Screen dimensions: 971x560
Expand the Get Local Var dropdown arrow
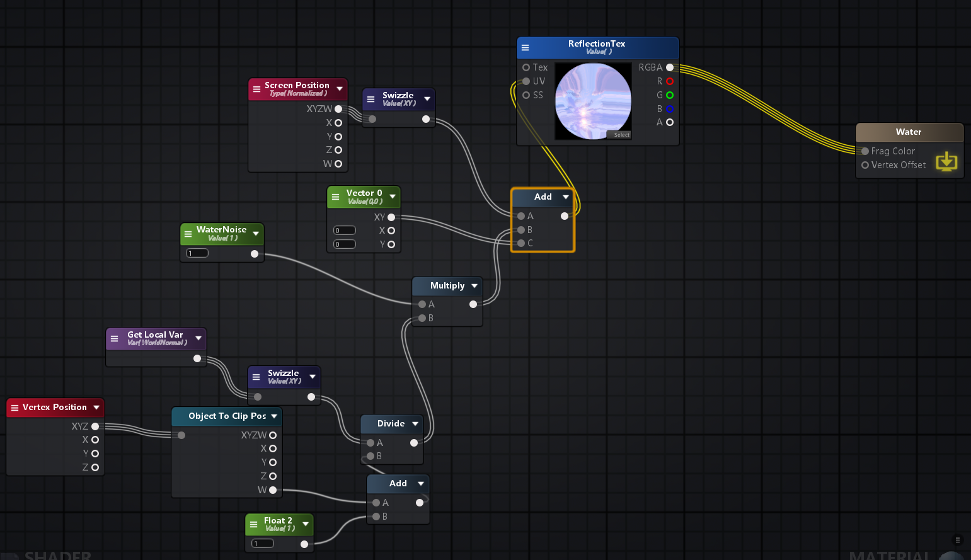(x=198, y=338)
